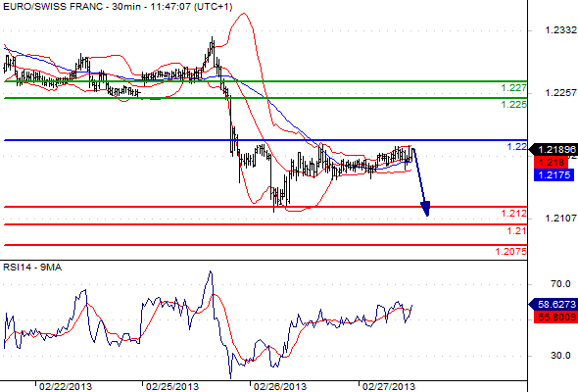
Task: Click the 02/27/2013 date axis label
Action: point(389,387)
